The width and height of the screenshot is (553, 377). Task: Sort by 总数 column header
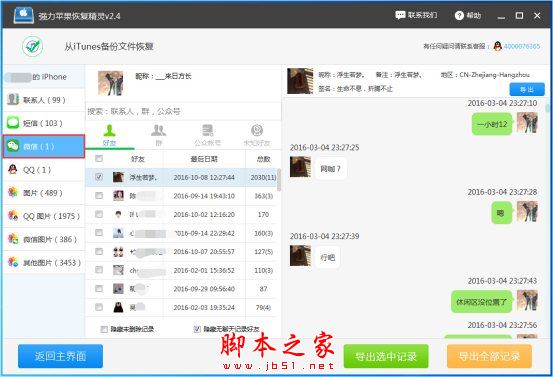pyautogui.click(x=263, y=159)
